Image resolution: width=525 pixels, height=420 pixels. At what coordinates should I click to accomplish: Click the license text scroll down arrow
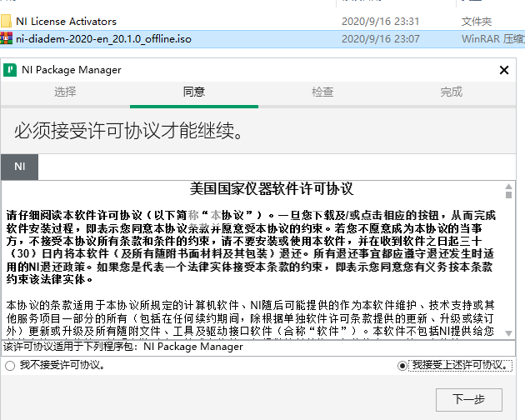tap(508, 333)
